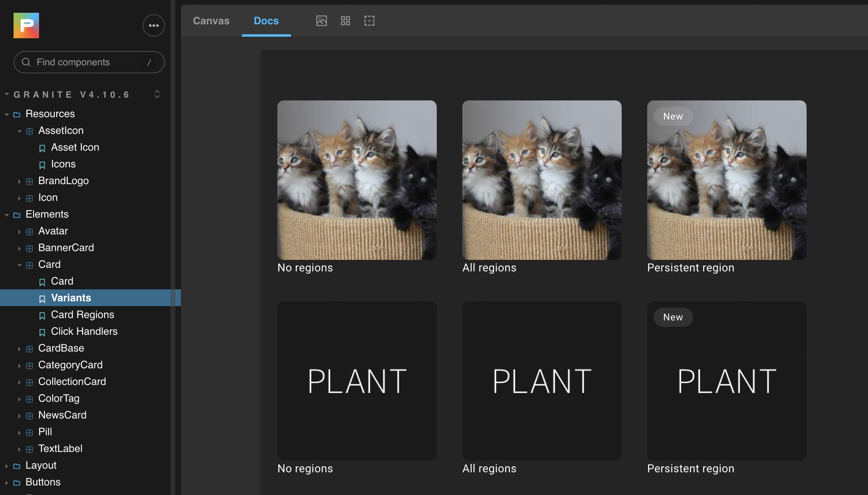Toggle the outline dashed-square toolbar icon
This screenshot has height=495, width=868.
369,21
